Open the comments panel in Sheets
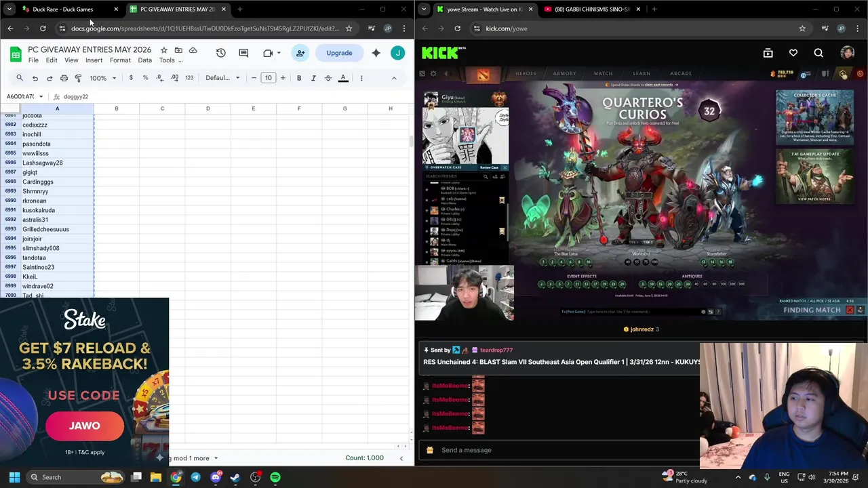This screenshot has width=868, height=488. pyautogui.click(x=243, y=53)
